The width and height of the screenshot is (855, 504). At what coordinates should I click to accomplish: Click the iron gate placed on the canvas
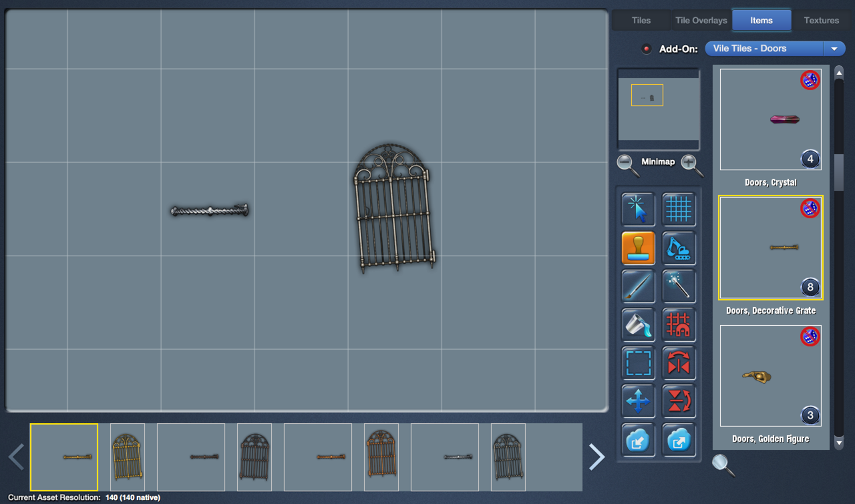click(394, 208)
